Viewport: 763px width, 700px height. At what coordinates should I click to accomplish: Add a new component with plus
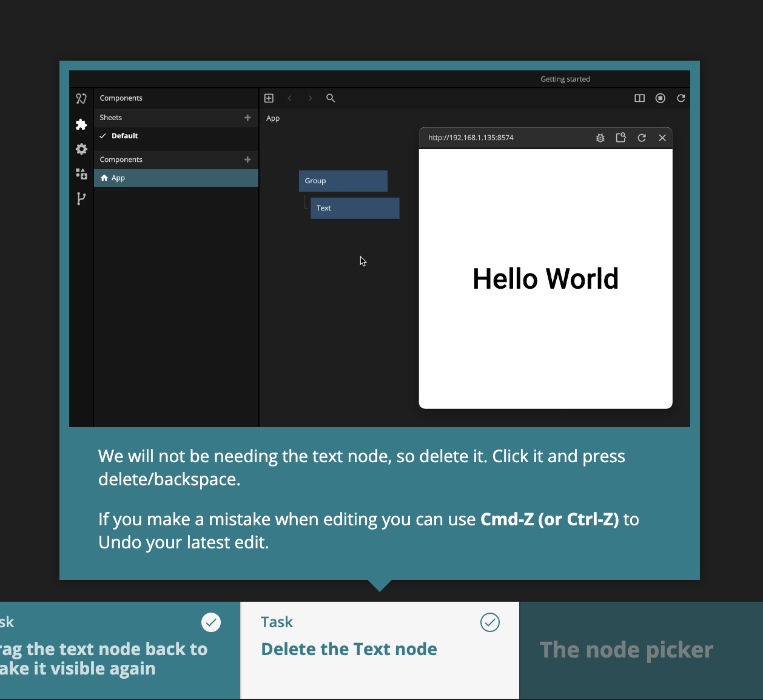coord(247,160)
